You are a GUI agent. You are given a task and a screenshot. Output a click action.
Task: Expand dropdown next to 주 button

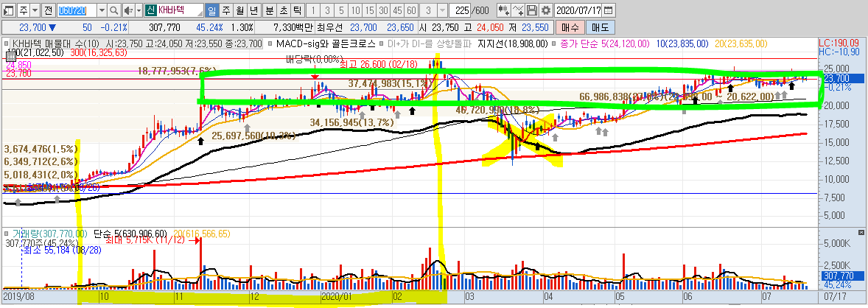pos(35,10)
